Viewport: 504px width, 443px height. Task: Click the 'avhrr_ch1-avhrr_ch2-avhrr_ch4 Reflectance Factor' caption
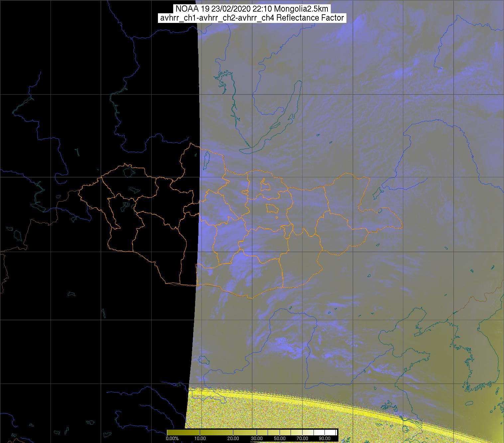click(x=252, y=18)
